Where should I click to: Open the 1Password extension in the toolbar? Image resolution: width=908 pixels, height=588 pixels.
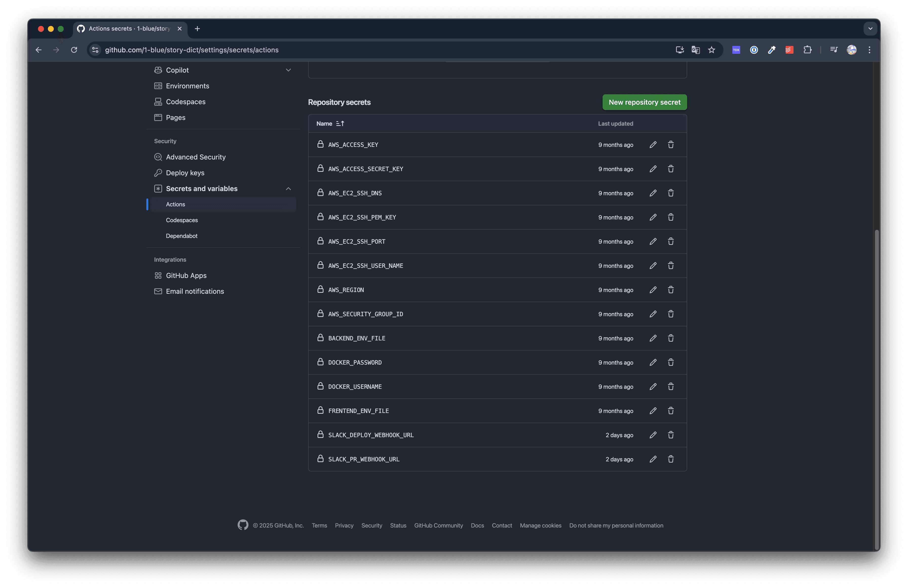click(754, 50)
